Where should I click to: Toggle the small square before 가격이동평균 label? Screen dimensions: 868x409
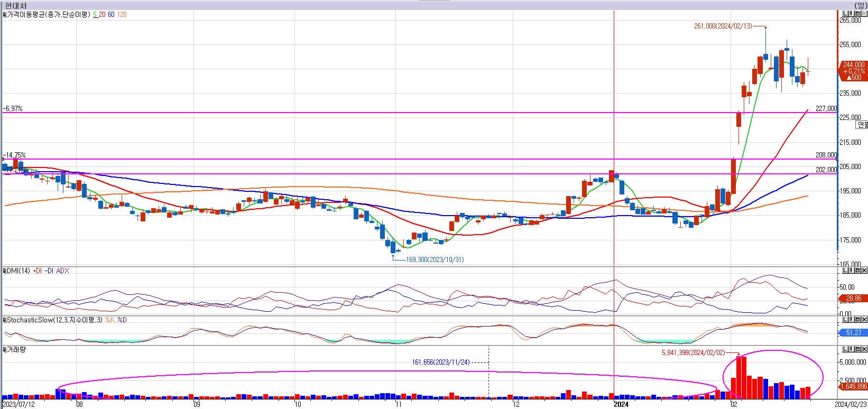pos(4,15)
